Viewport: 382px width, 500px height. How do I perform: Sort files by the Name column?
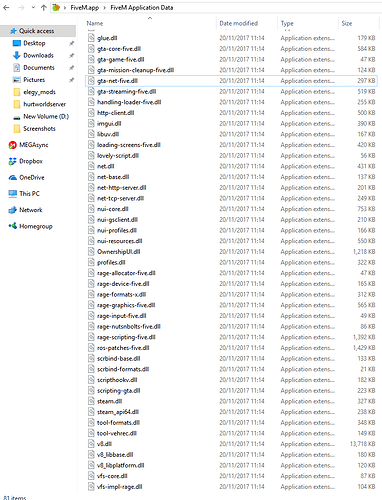(95, 23)
